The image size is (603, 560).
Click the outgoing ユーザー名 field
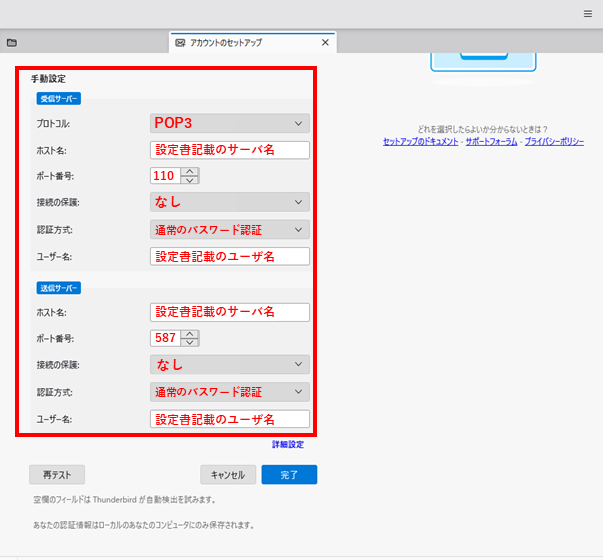coord(229,418)
